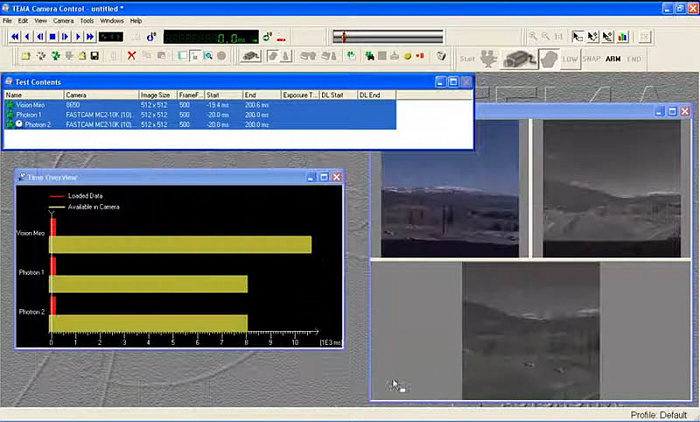Image resolution: width=700 pixels, height=422 pixels.
Task: Click the END button
Action: click(x=634, y=59)
